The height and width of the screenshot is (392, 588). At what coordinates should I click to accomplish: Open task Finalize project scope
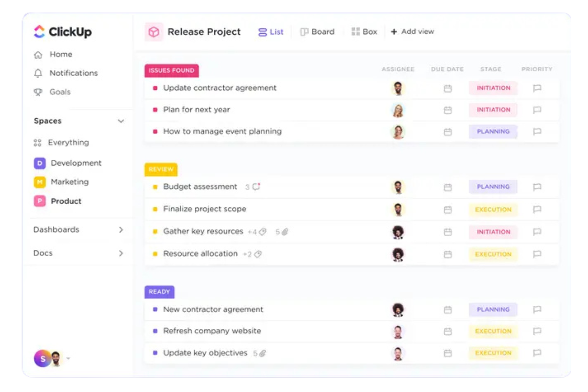pos(205,209)
